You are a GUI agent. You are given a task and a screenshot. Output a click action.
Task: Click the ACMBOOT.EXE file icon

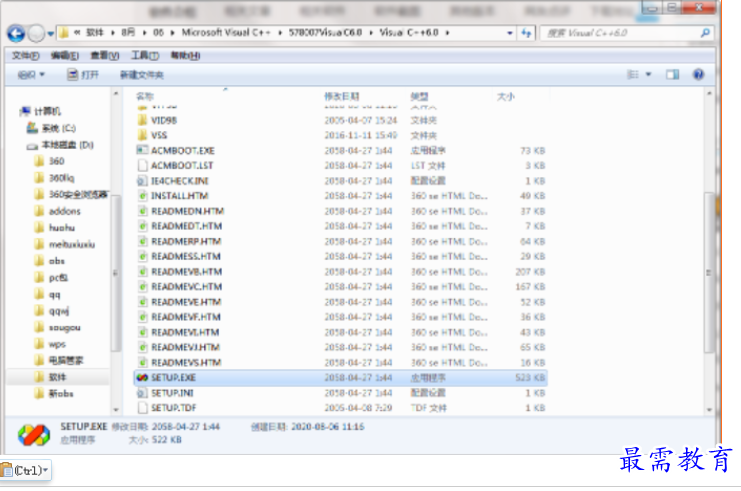click(142, 150)
